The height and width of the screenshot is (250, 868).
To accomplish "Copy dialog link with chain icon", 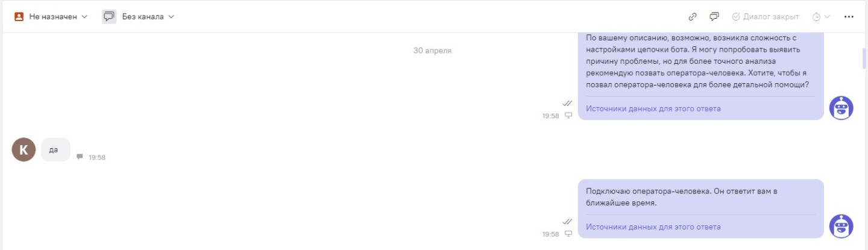I will [693, 16].
